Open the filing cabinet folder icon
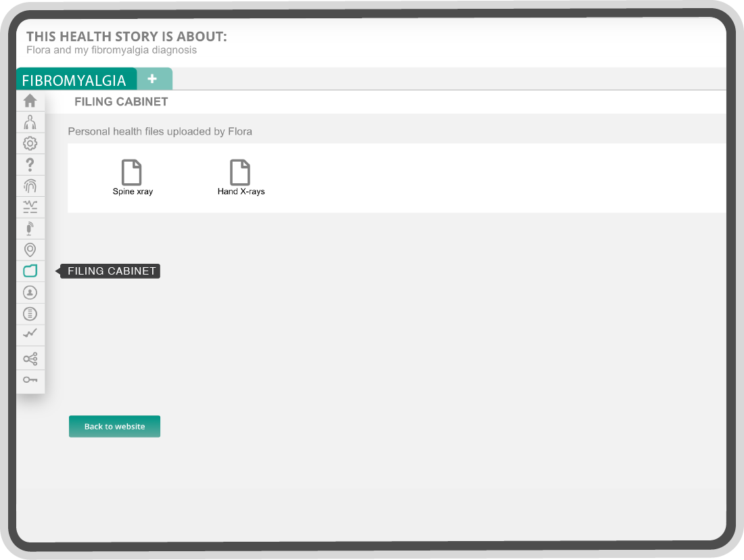 click(x=30, y=271)
